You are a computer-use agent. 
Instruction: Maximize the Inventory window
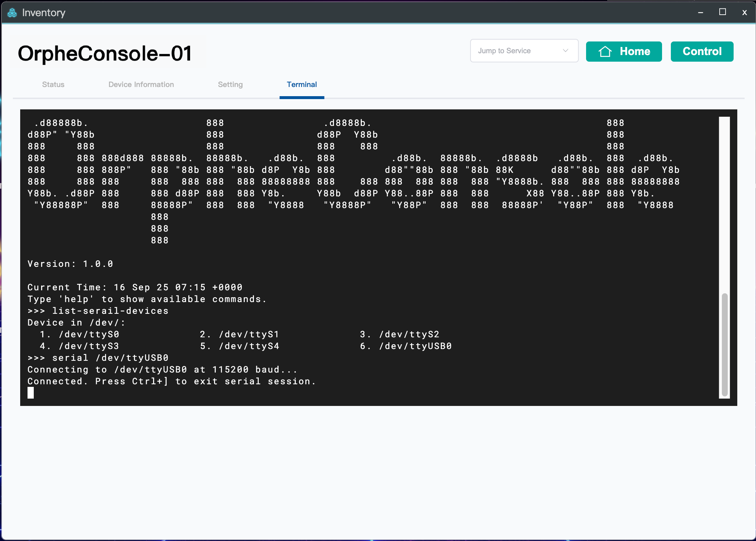[x=722, y=12]
